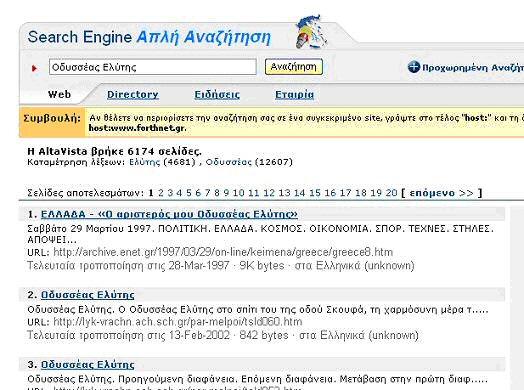Go to results page 3
Viewport: 524px width, 390px height.
click(170, 193)
